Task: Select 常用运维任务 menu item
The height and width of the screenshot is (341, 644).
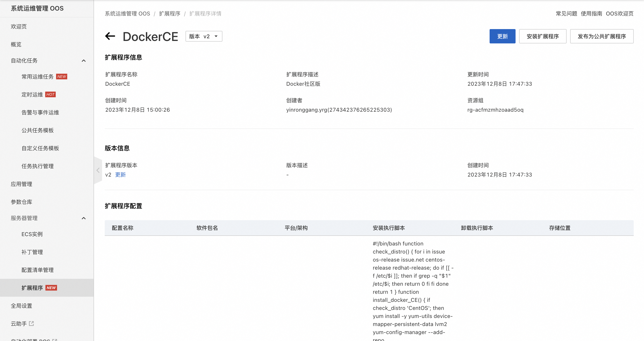Action: click(38, 77)
